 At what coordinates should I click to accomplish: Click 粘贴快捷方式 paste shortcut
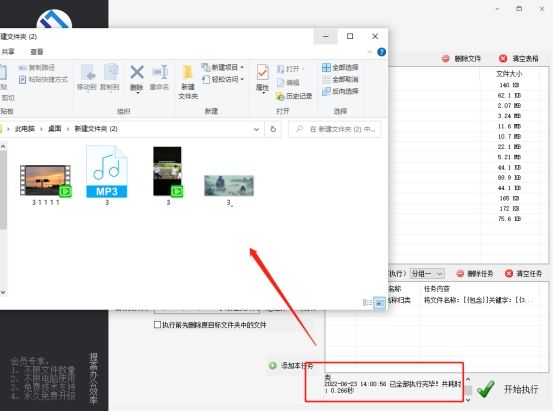click(x=43, y=79)
